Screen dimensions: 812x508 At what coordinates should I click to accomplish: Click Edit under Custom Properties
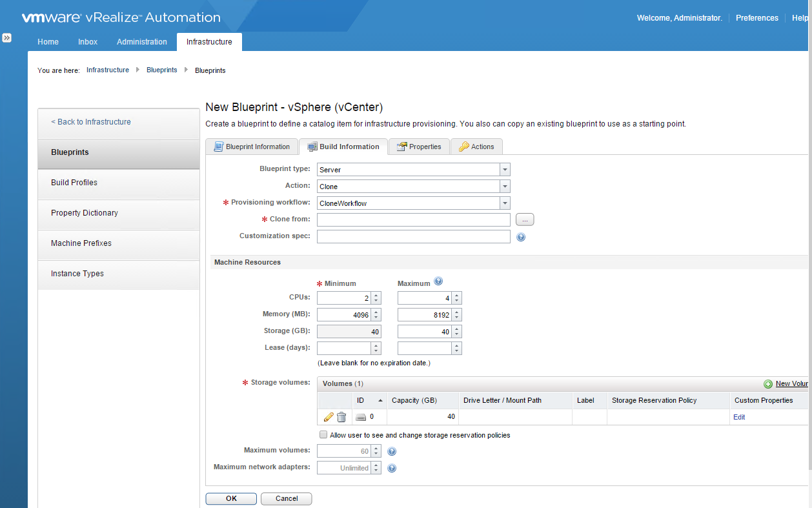pyautogui.click(x=739, y=417)
